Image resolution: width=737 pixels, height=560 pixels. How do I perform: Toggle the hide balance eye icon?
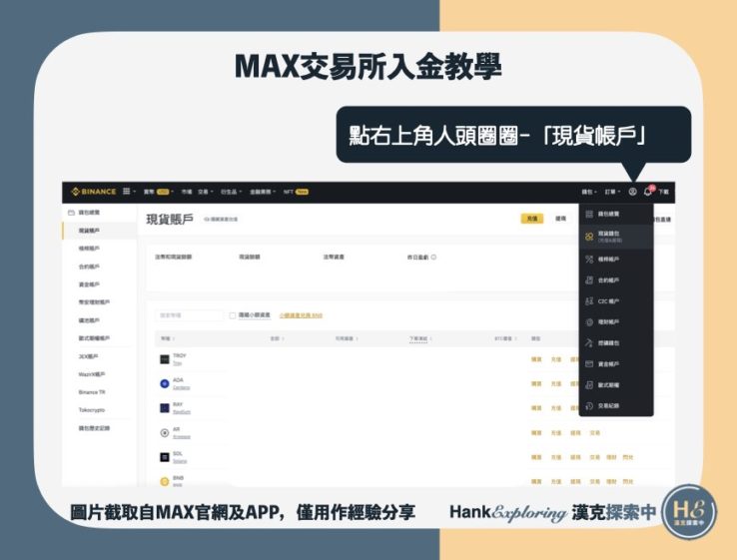tap(207, 220)
